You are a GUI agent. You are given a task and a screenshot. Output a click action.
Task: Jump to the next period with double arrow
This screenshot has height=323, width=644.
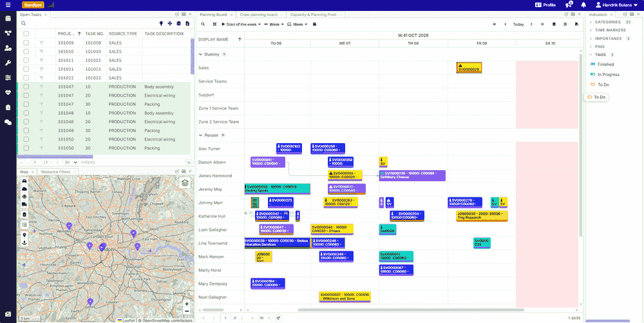click(x=542, y=24)
